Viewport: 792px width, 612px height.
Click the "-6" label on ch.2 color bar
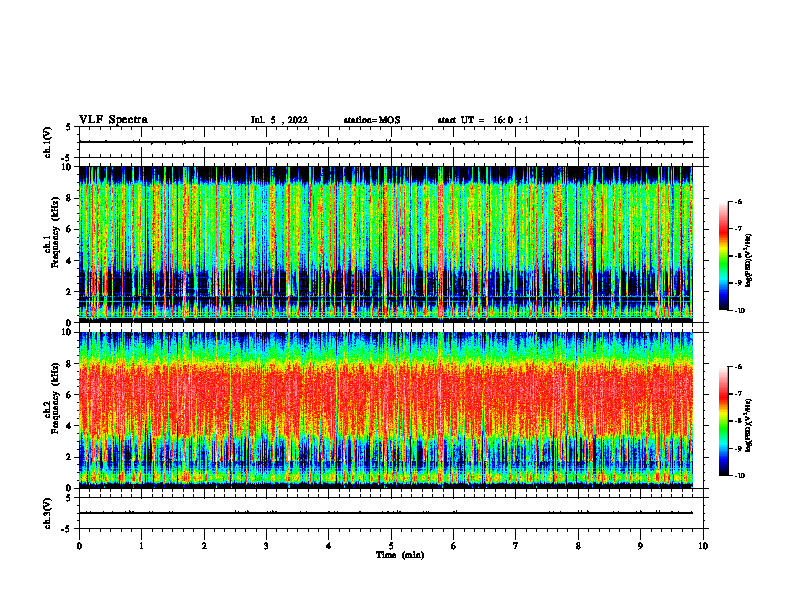739,367
